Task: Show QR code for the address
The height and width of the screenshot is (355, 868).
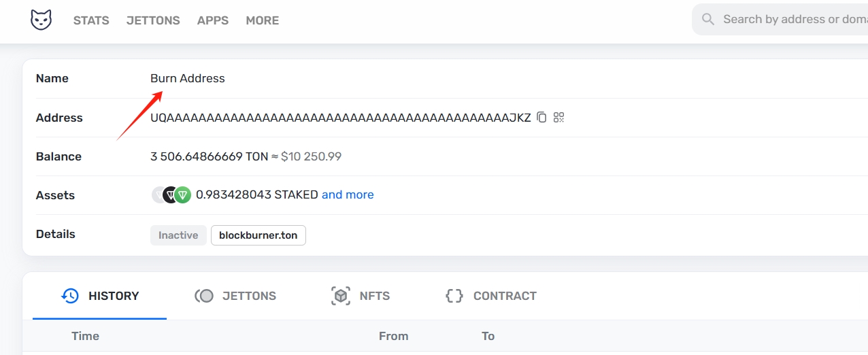Action: 559,118
